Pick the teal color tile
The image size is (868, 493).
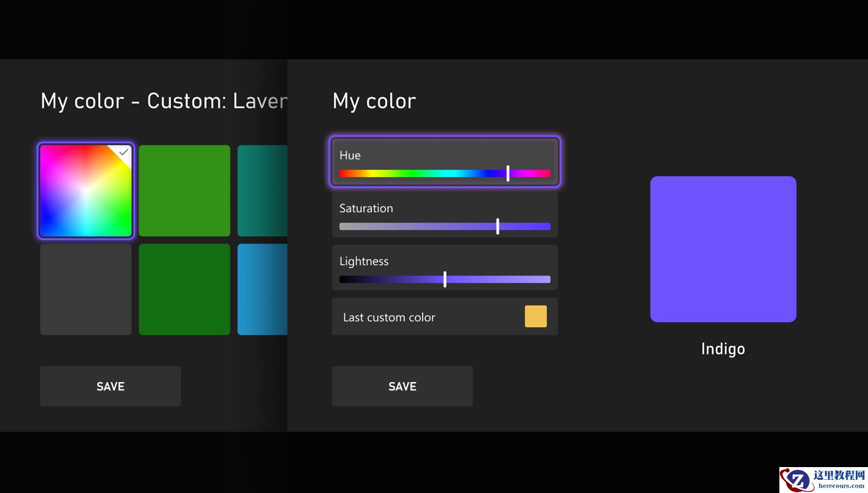click(x=262, y=190)
